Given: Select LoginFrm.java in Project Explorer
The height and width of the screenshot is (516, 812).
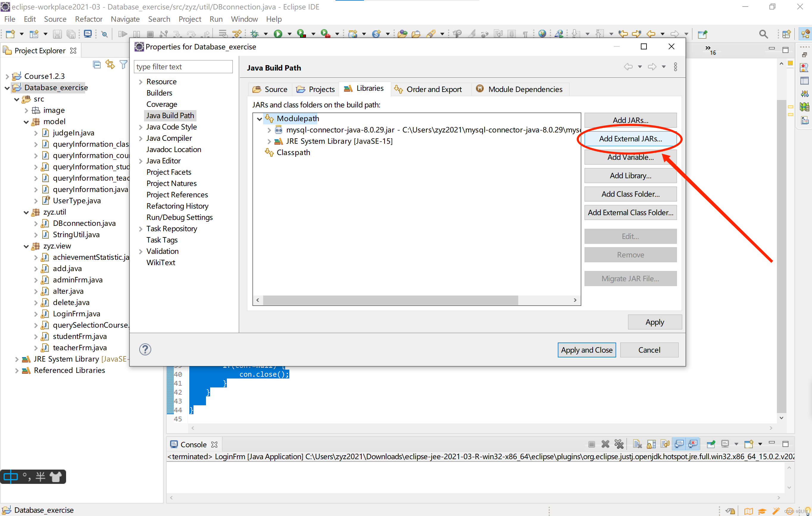Looking at the screenshot, I should tap(76, 314).
